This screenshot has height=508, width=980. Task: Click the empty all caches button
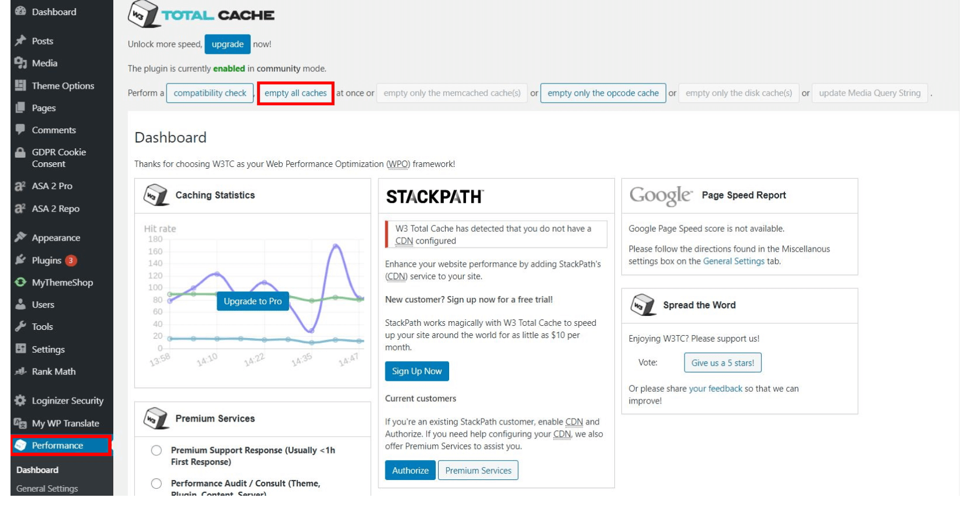pyautogui.click(x=296, y=93)
